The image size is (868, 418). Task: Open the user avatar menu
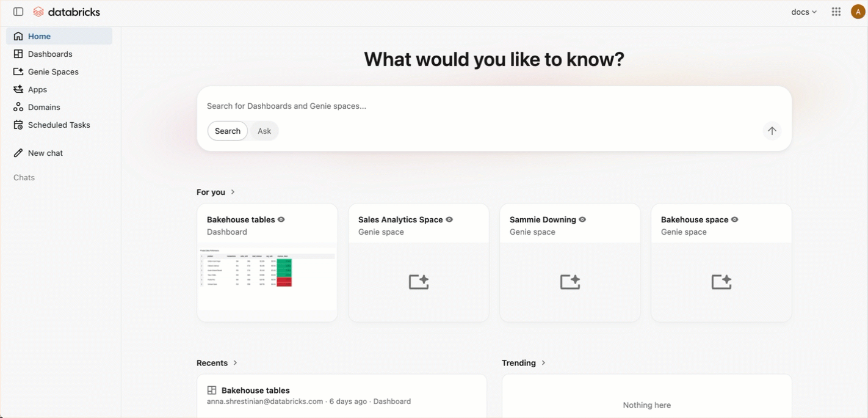[x=858, y=12]
